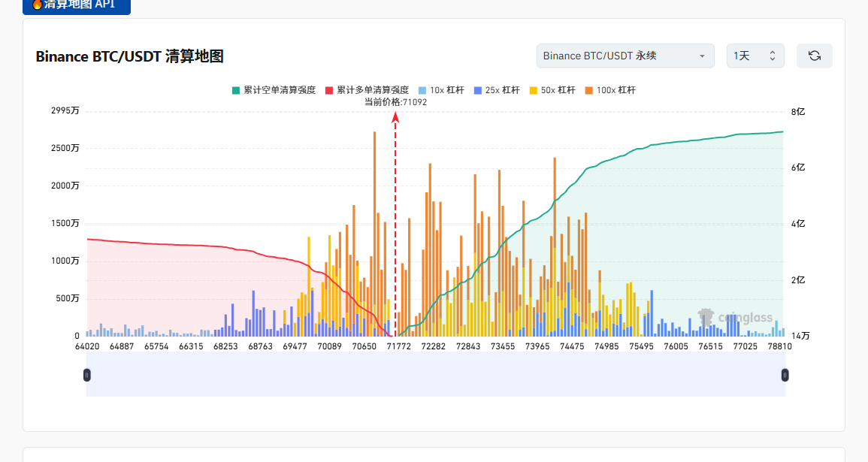Click the data zoom range bar
868x462 pixels.
coord(436,375)
